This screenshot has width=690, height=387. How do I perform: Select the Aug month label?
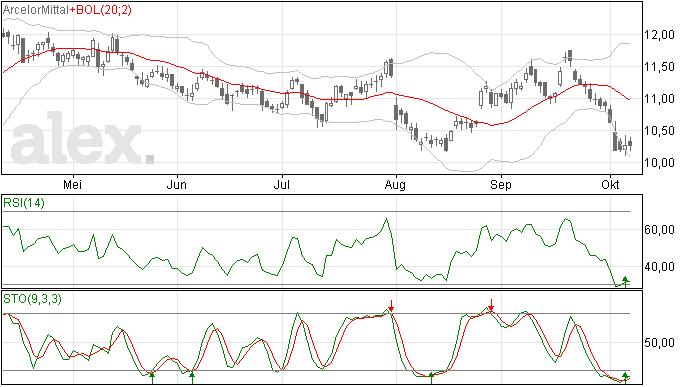click(x=395, y=184)
